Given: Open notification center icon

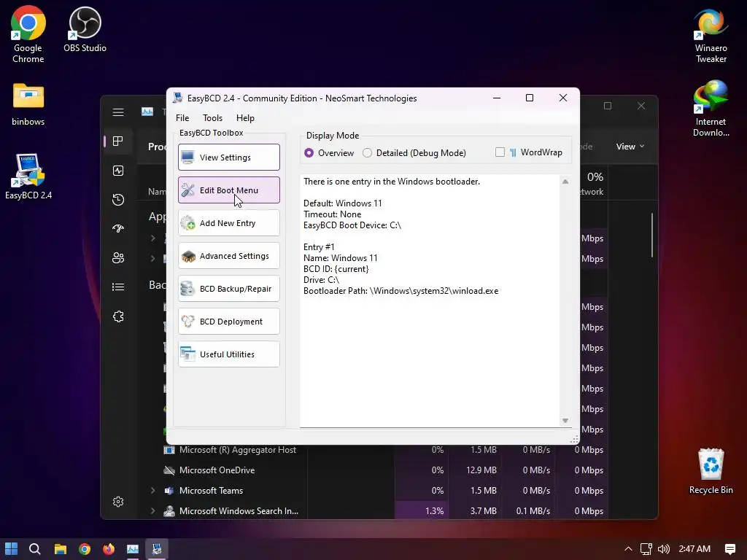Looking at the screenshot, I should point(729,549).
